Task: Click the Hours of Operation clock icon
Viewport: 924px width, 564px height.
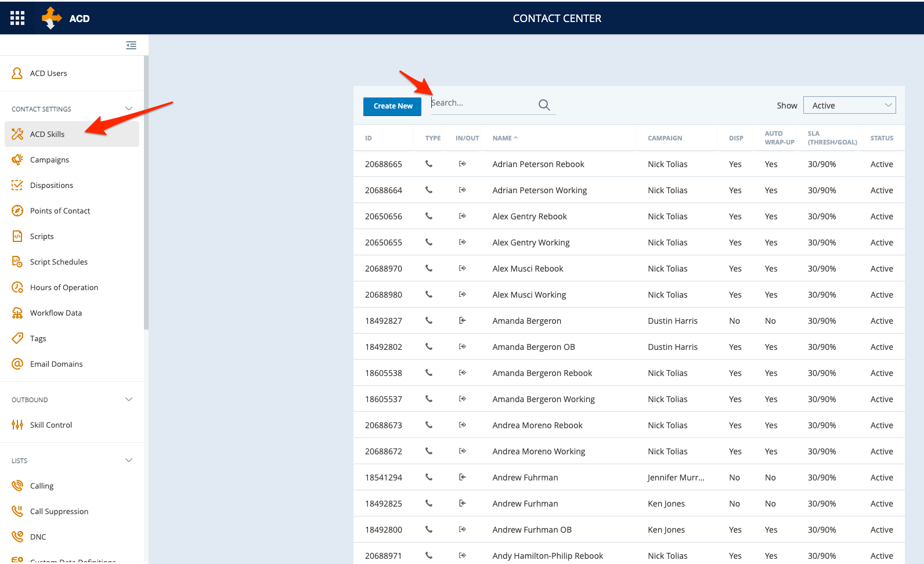Action: click(17, 287)
